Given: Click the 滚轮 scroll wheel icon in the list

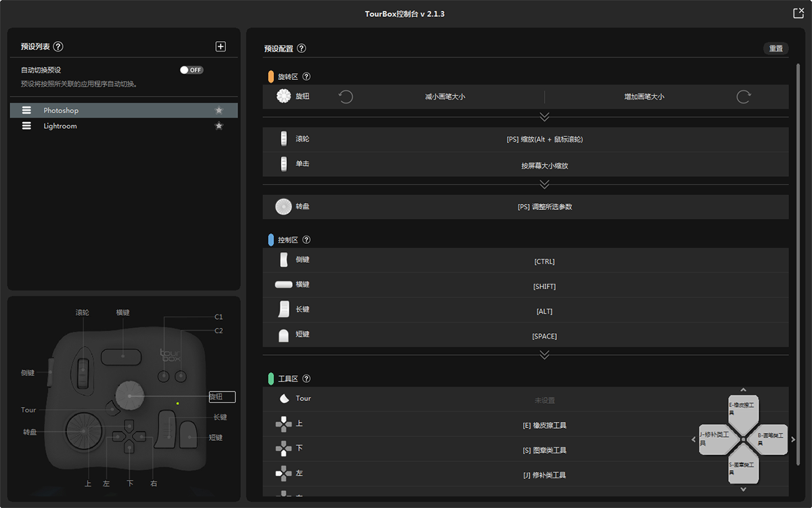Looking at the screenshot, I should (284, 140).
